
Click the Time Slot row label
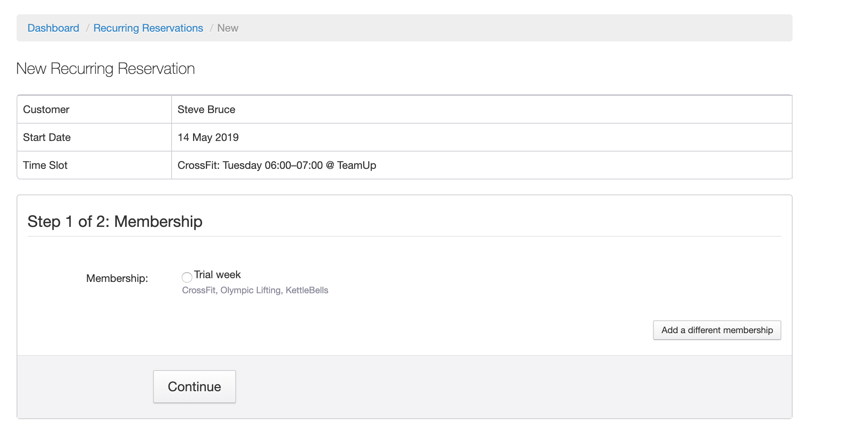[45, 165]
